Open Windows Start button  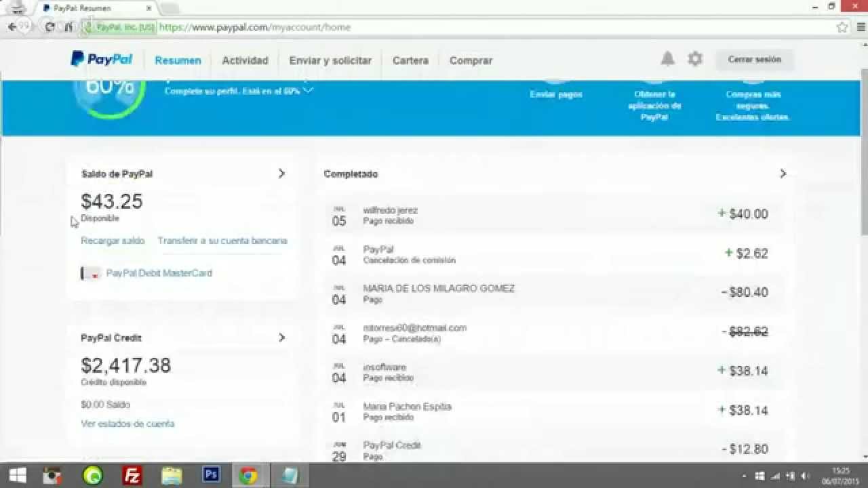pyautogui.click(x=17, y=475)
